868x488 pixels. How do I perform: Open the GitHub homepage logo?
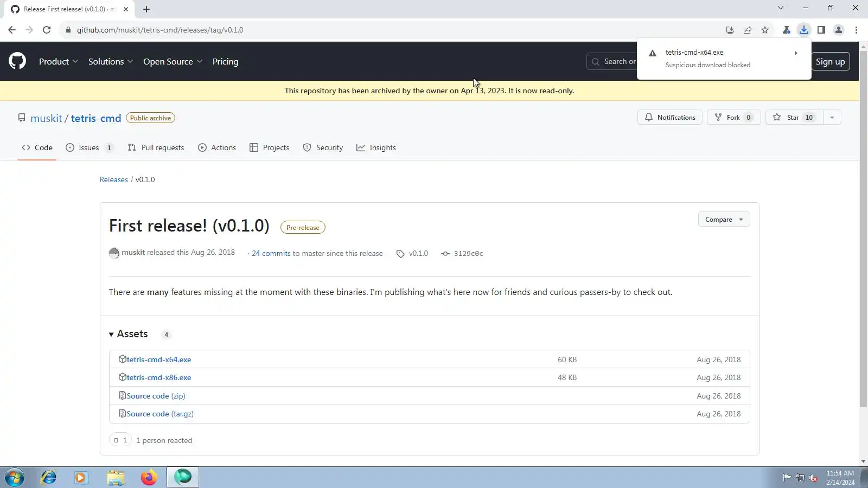(17, 61)
